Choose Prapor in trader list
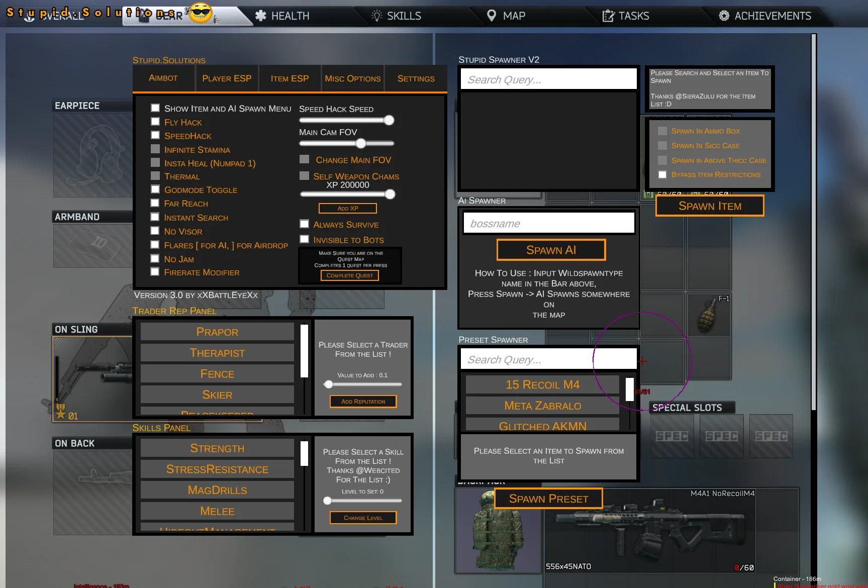Screen dimensions: 868x588 tap(217, 332)
